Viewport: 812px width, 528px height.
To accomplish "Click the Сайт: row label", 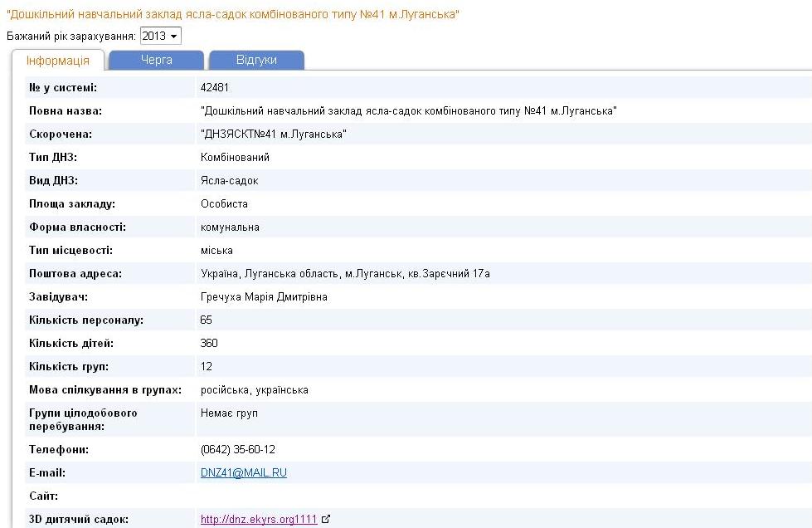I will [43, 496].
